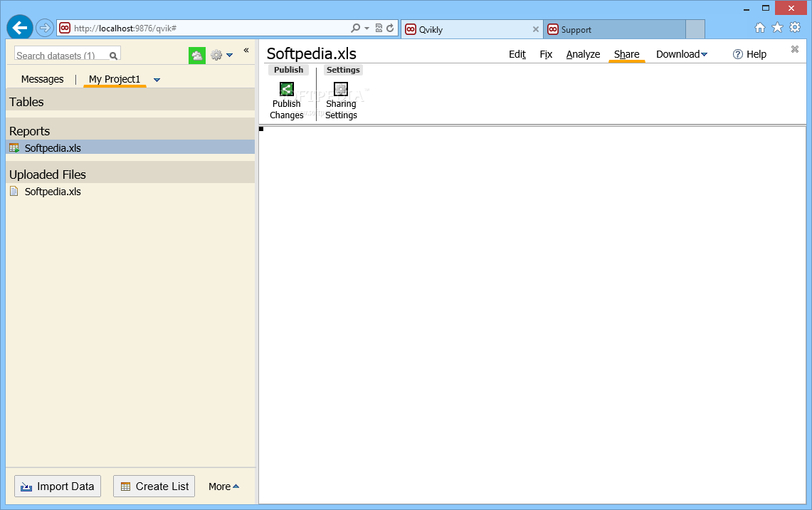Select Softpedia.xls under Uploaded Files
This screenshot has height=510, width=812.
point(130,191)
